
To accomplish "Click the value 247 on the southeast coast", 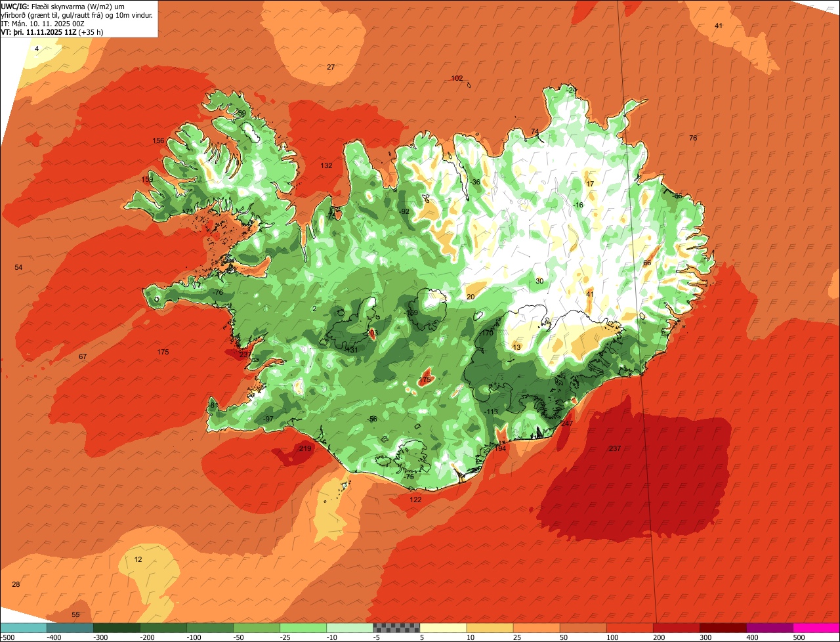I will click(x=567, y=423).
